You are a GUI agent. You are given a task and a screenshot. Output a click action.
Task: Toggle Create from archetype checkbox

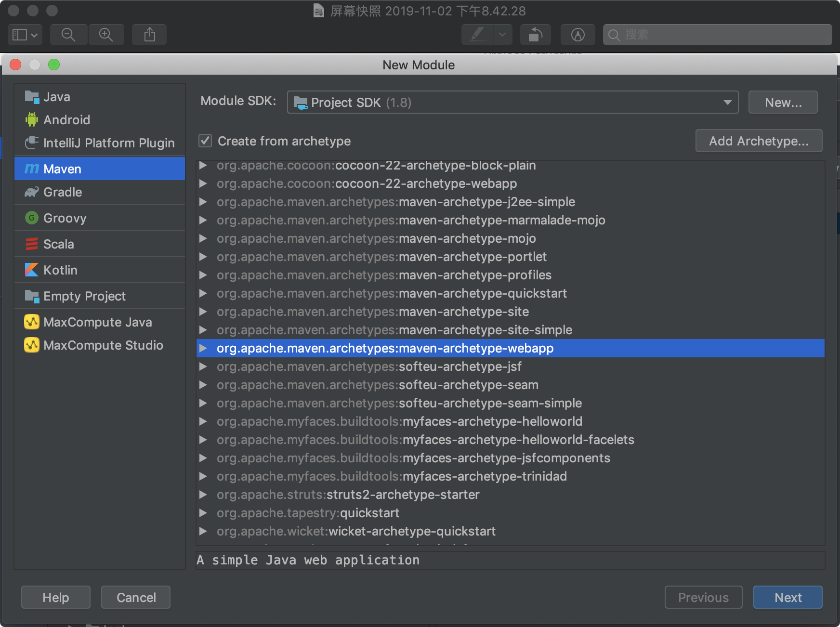[x=205, y=141]
